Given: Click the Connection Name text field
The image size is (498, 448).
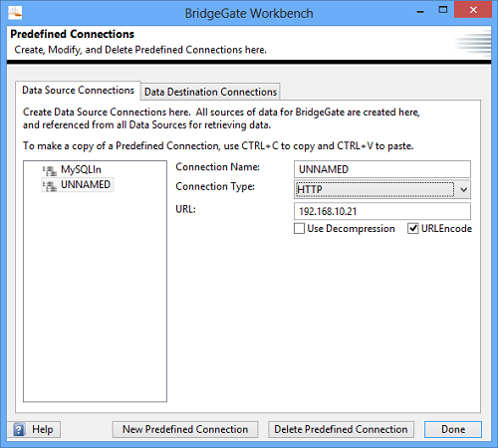Looking at the screenshot, I should [382, 169].
